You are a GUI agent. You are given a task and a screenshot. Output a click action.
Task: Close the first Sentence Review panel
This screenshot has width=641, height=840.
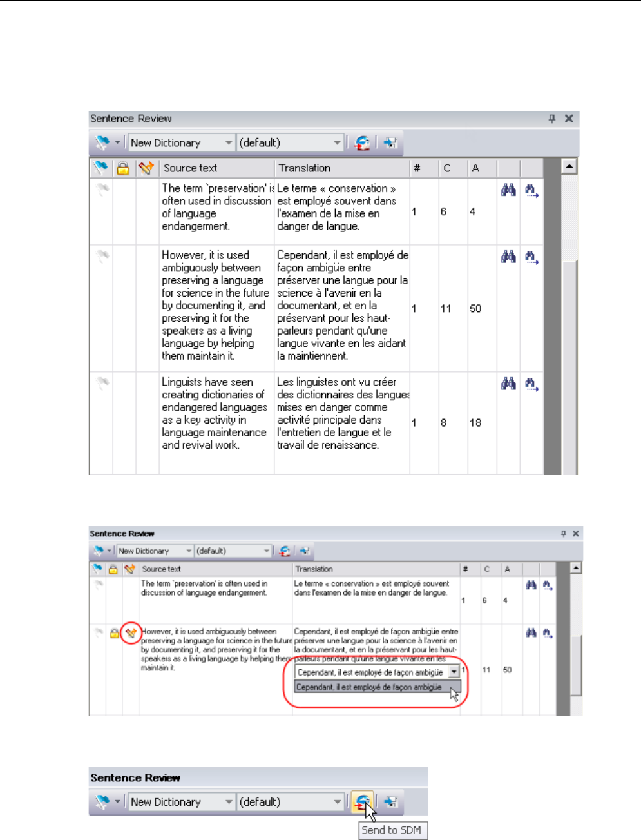pos(569,119)
